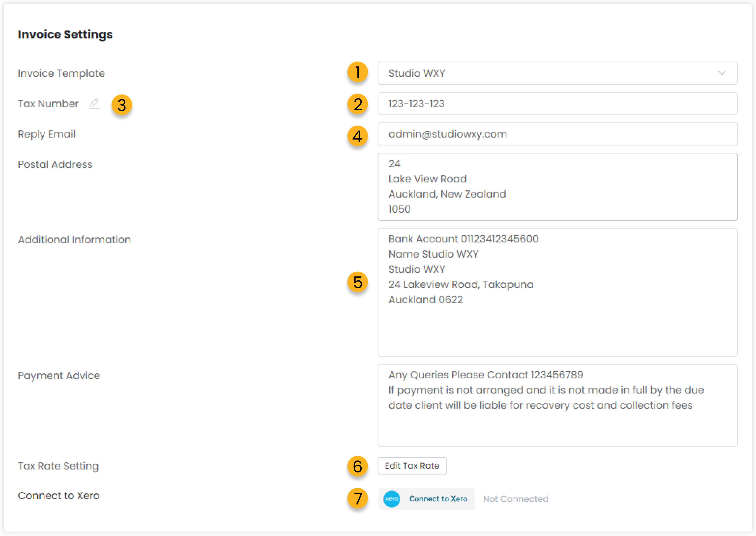Image resolution: width=756 pixels, height=536 pixels.
Task: Click the Name Studio WXY line
Action: point(433,254)
